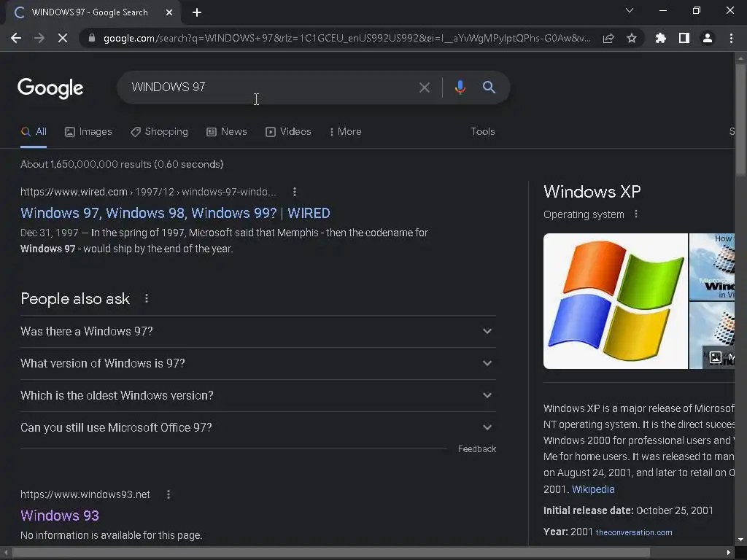Share this page icon
The height and width of the screenshot is (560, 747).
pyautogui.click(x=608, y=38)
